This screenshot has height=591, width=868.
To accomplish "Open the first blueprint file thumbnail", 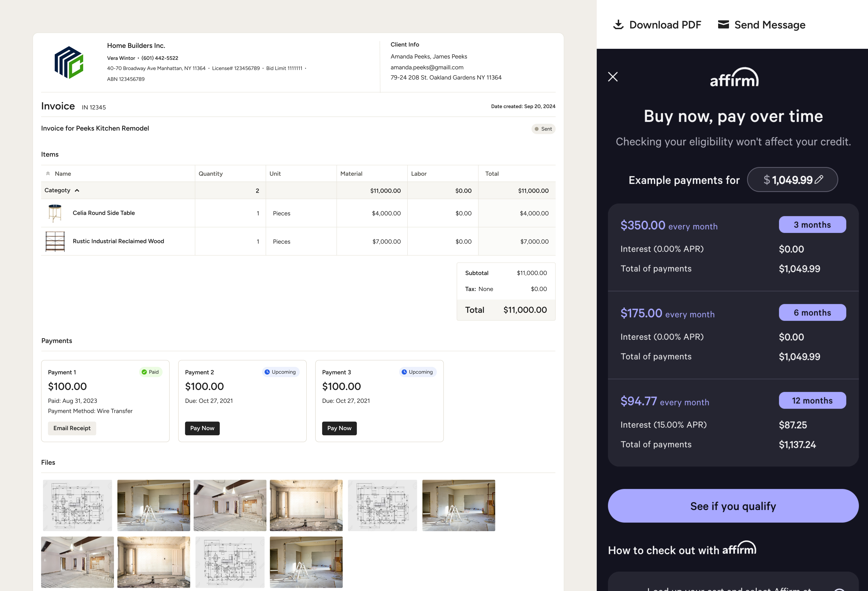I will 77,506.
